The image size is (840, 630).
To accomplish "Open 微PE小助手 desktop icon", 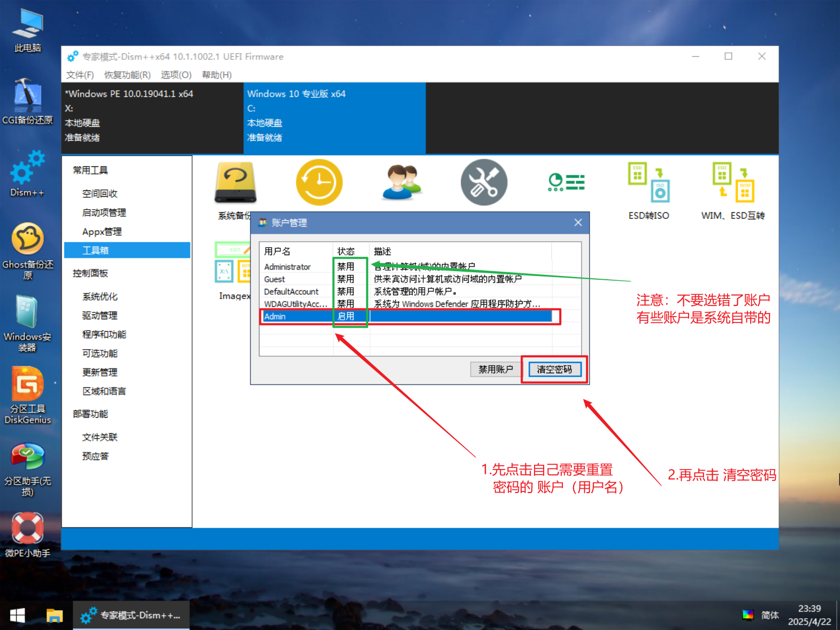I will click(27, 534).
